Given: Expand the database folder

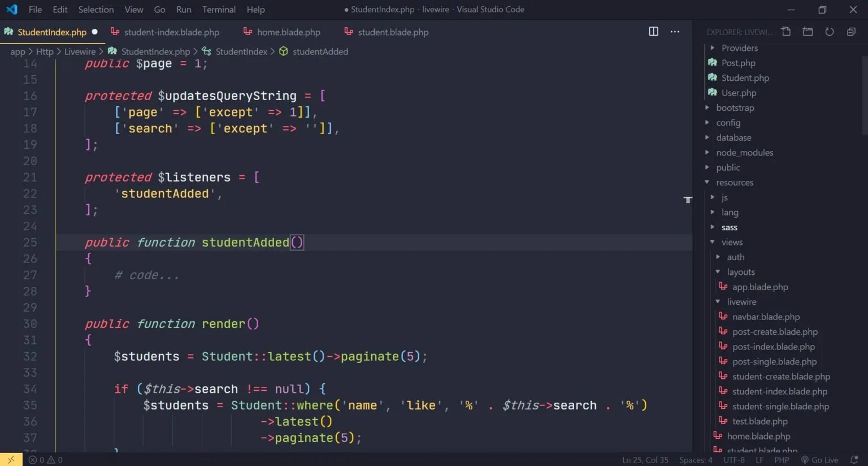Looking at the screenshot, I should 734,137.
